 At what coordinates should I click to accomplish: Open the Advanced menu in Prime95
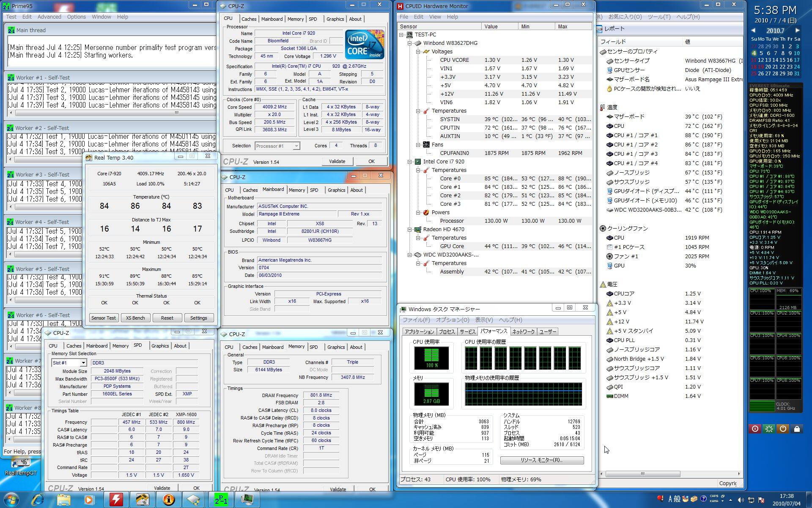coord(49,17)
